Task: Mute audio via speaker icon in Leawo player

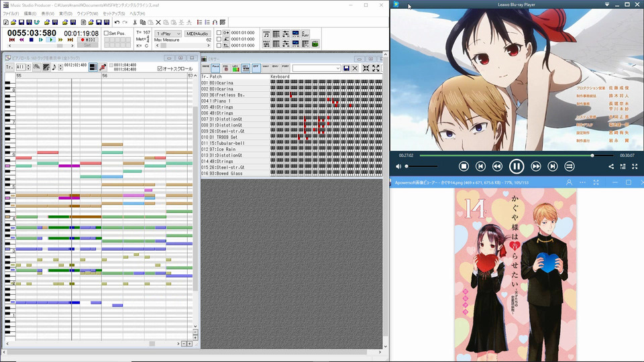Action: [x=398, y=166]
